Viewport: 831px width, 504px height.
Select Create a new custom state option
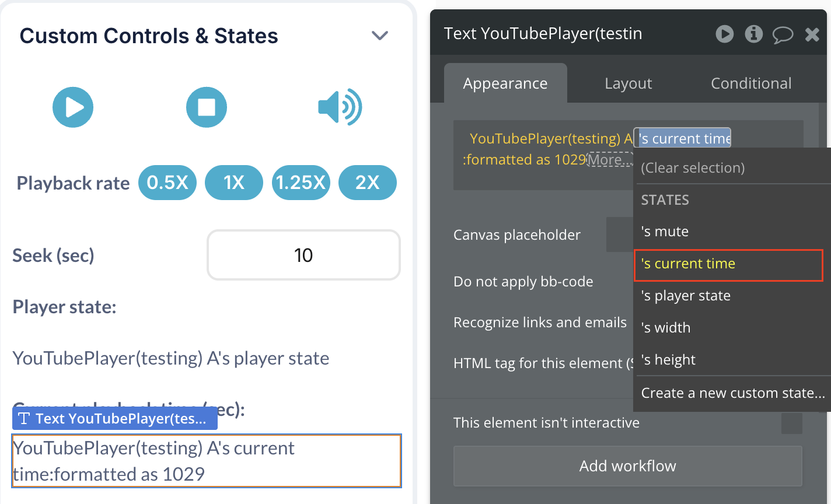[x=732, y=393]
